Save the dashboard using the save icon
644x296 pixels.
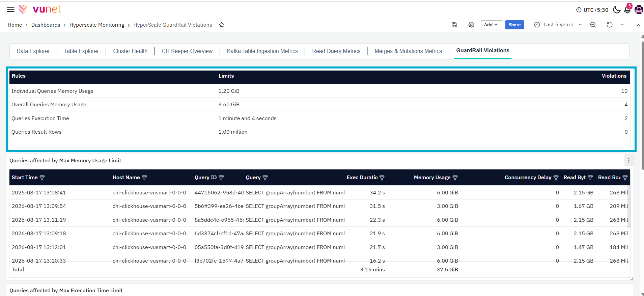click(454, 25)
